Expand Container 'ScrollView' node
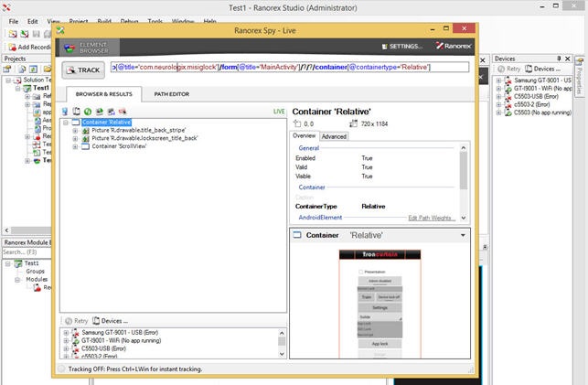Image resolution: width=588 pixels, height=385 pixels. (x=75, y=146)
